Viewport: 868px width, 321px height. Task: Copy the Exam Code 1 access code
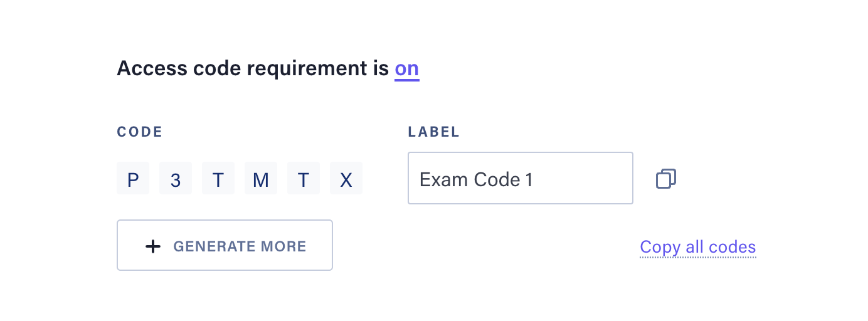[x=666, y=179]
